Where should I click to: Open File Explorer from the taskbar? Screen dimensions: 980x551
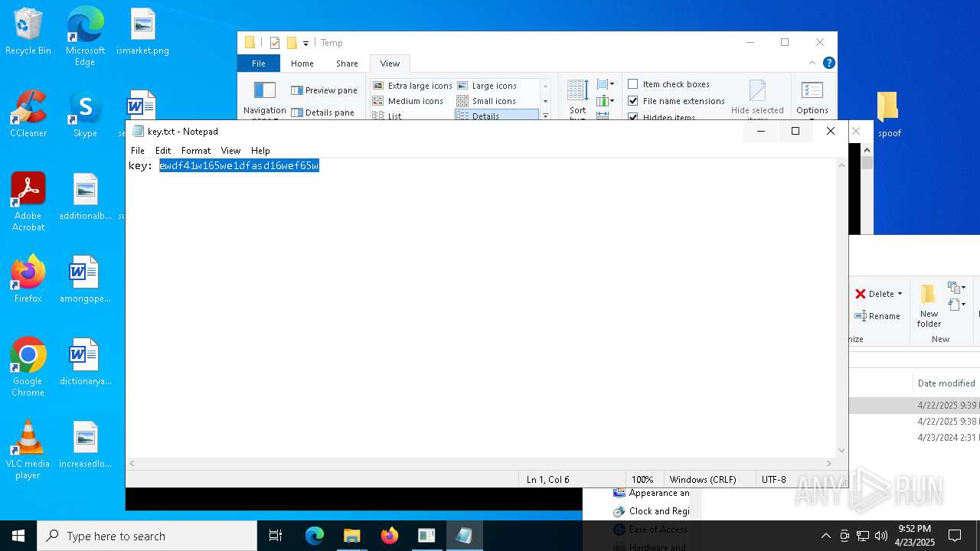351,536
